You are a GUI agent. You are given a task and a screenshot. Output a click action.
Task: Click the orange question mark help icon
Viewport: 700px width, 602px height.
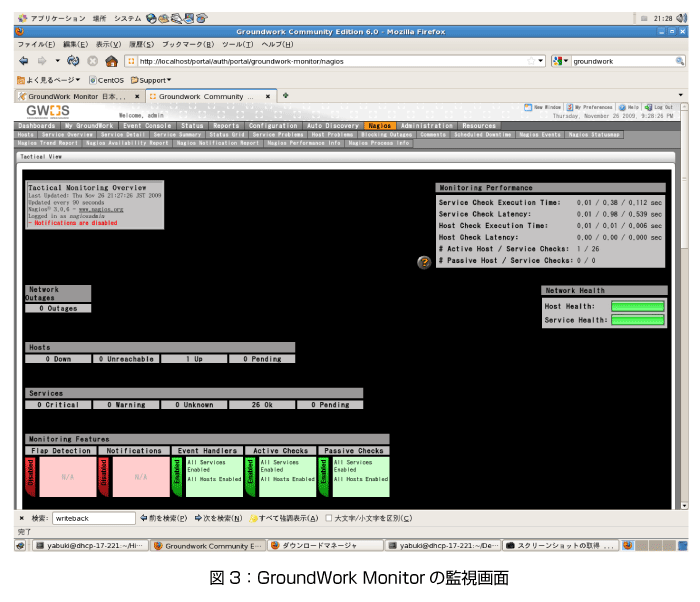[424, 262]
